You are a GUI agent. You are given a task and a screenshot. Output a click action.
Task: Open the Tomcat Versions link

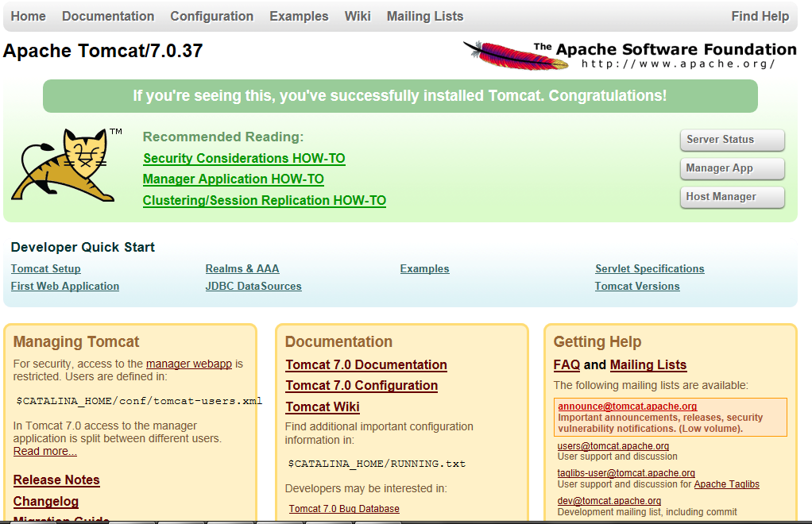(x=637, y=287)
